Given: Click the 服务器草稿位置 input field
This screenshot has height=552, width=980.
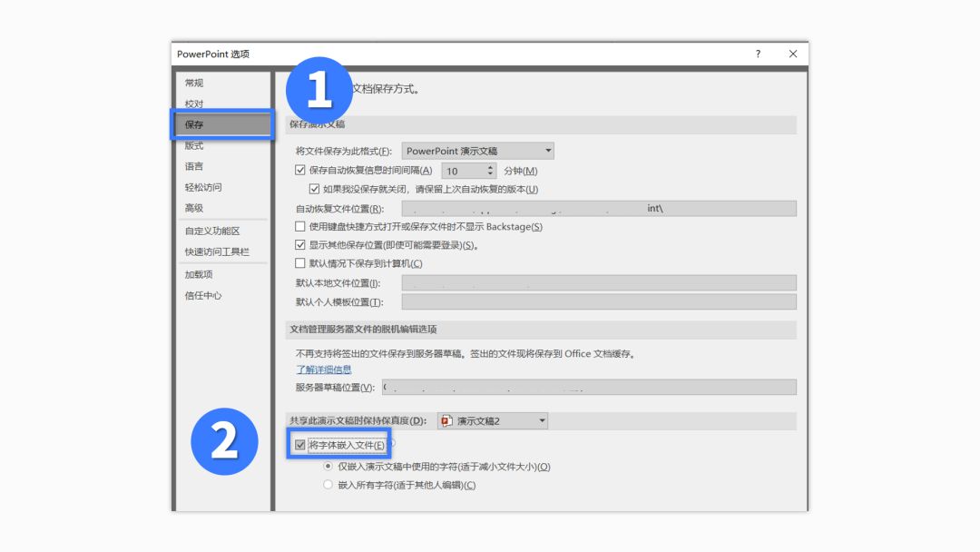Looking at the screenshot, I should pos(590,387).
